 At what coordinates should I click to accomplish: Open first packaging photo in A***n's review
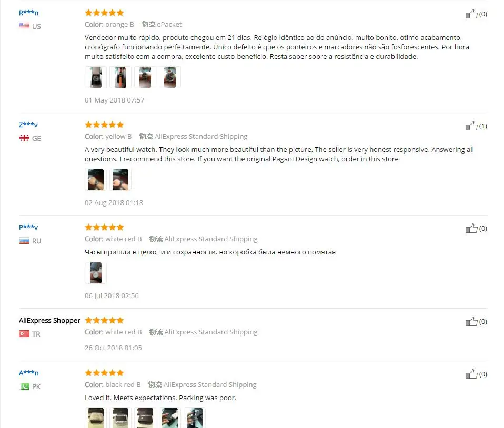coord(96,417)
